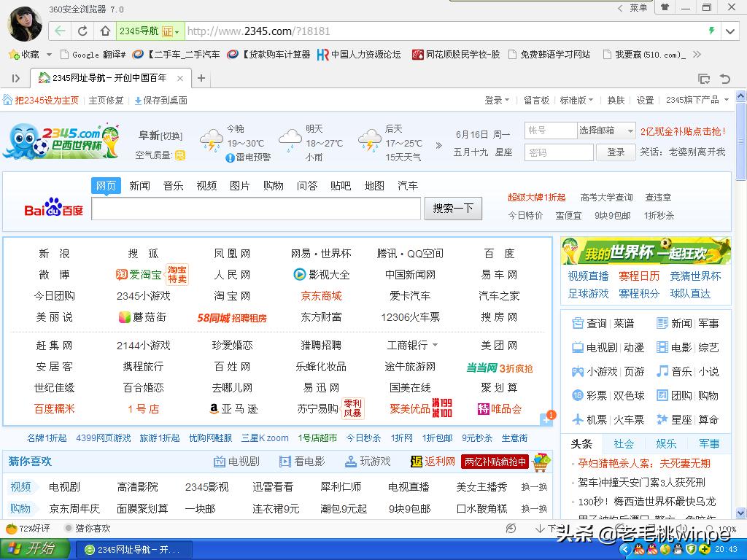Click the Google 翻译 bookmark icon
Viewport: 747px width, 560px height.
tap(64, 55)
